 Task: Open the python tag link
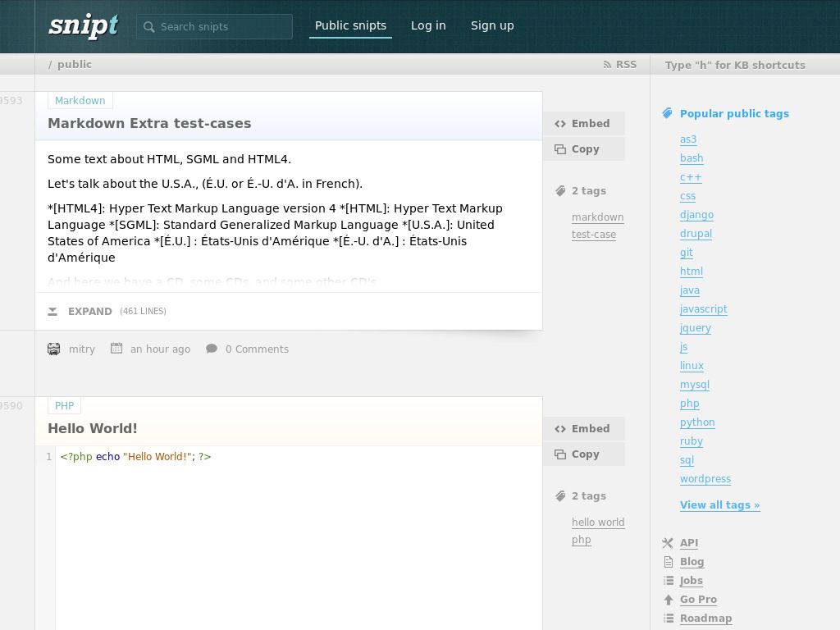(697, 422)
